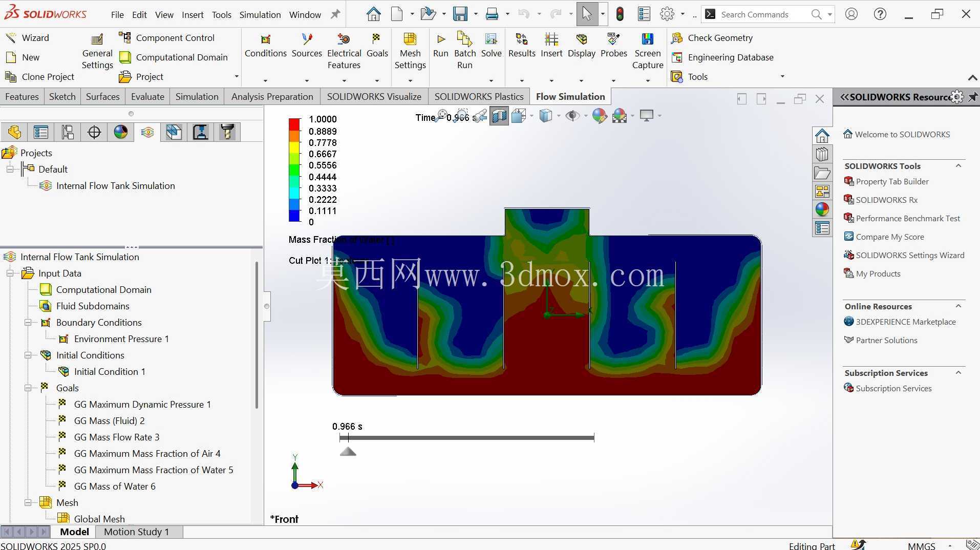The image size is (980, 550).
Task: Toggle Hide/Show Items eye icon
Action: point(572,116)
